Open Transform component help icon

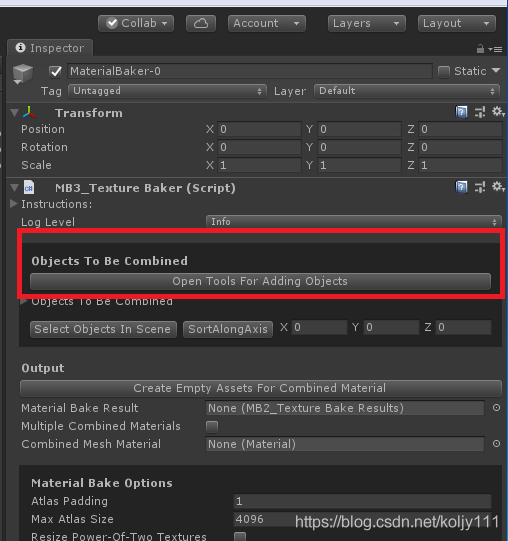461,112
